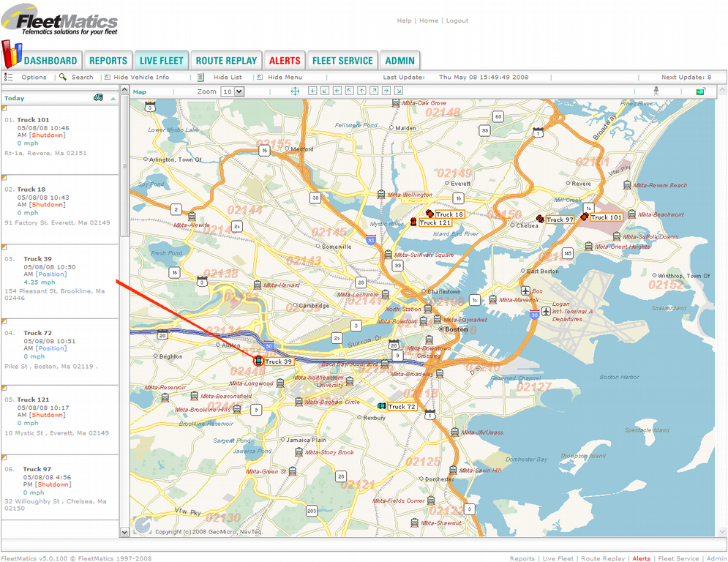
Task: Select the Truck 97 vehicle marker on the map
Action: [x=540, y=218]
